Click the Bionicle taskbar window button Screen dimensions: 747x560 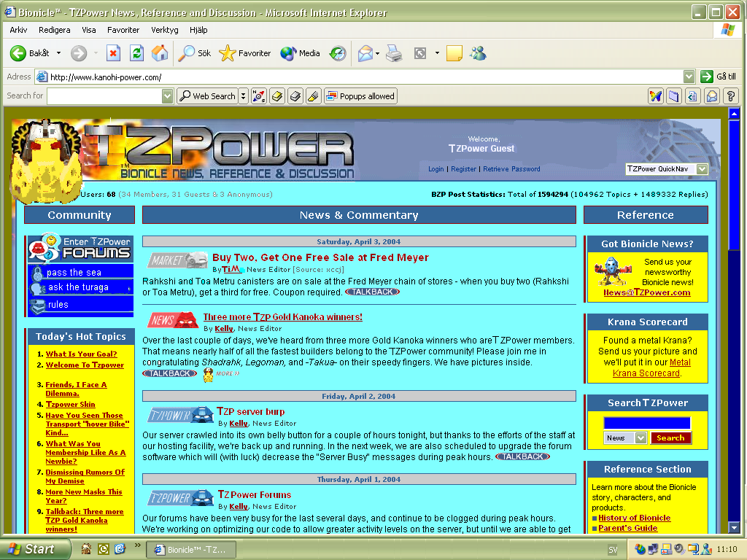click(x=190, y=550)
